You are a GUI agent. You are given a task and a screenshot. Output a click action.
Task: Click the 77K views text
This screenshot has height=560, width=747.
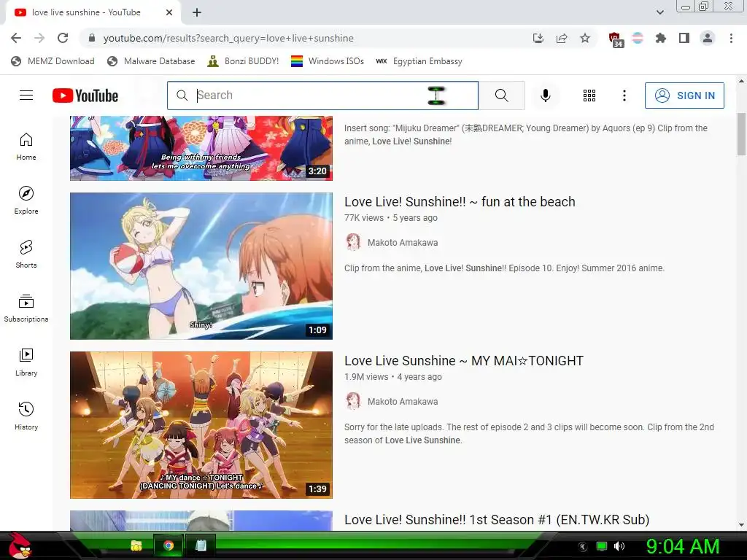[x=364, y=217]
